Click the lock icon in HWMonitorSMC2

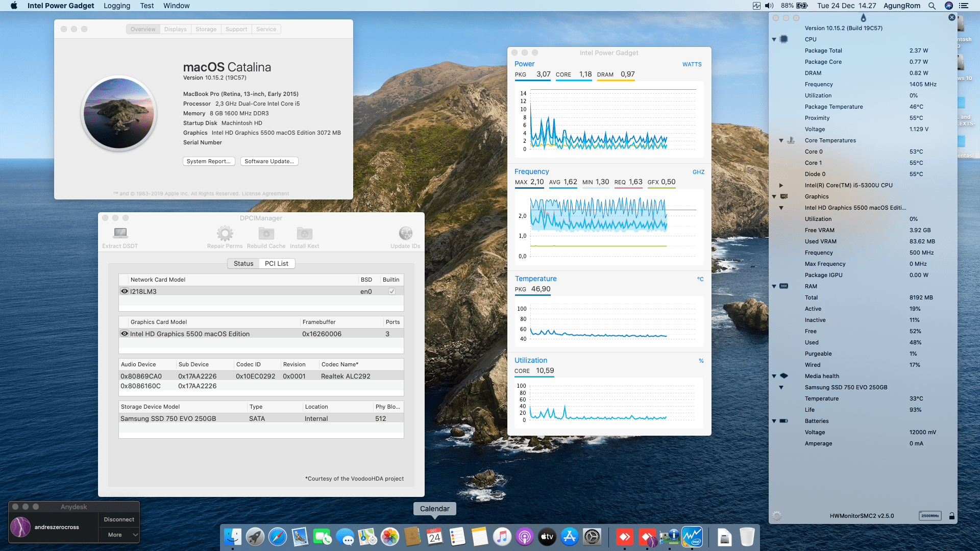pyautogui.click(x=951, y=516)
